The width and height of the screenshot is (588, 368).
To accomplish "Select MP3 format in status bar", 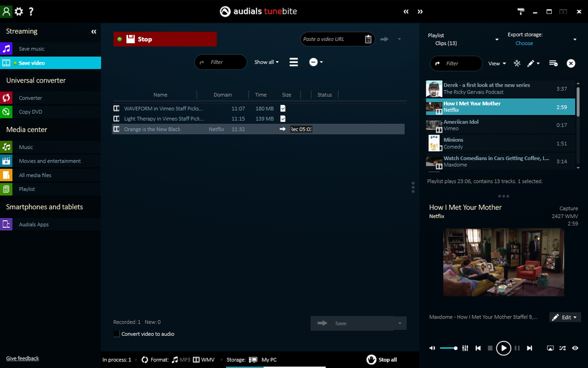I will pos(181,360).
